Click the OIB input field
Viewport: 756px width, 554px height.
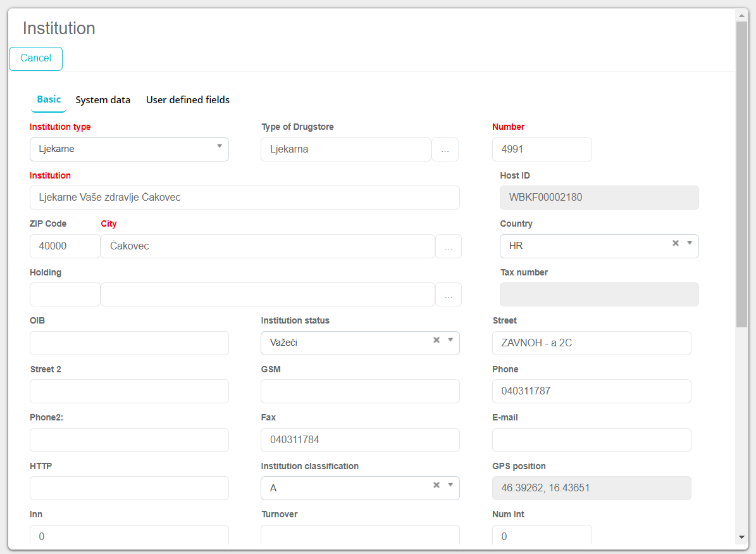129,343
